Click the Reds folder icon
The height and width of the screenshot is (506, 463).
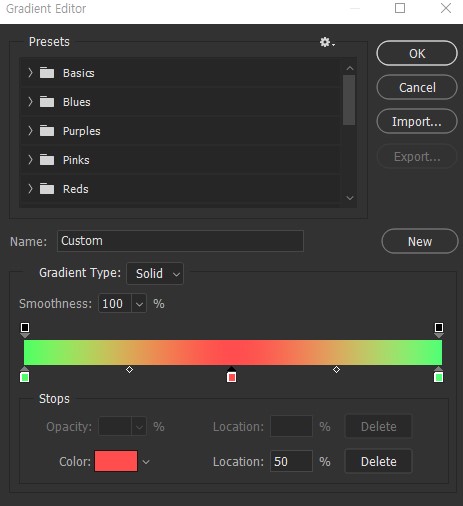pyautogui.click(x=47, y=189)
